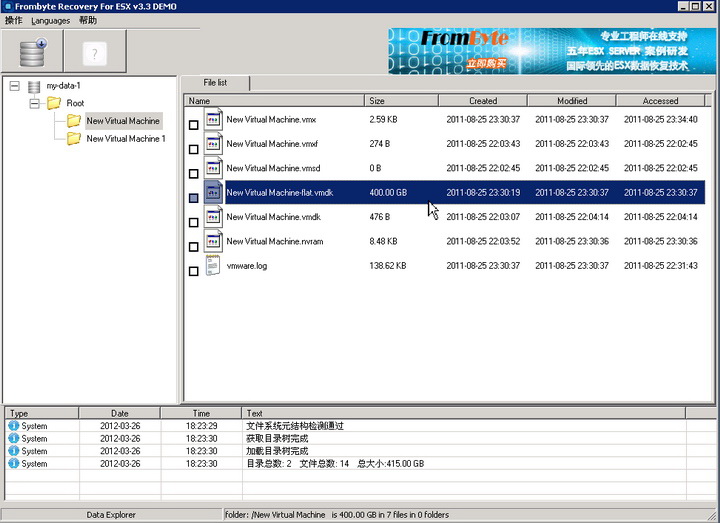
Task: Check the box for New Virtual Machine.vmx
Action: [x=194, y=125]
